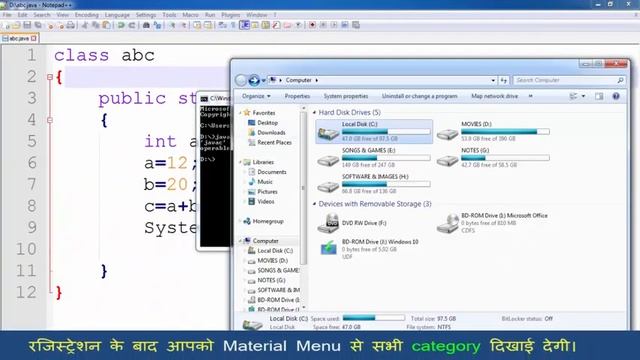Open the Language menu in Notepad++
This screenshot has width=640, height=360.
tap(117, 15)
